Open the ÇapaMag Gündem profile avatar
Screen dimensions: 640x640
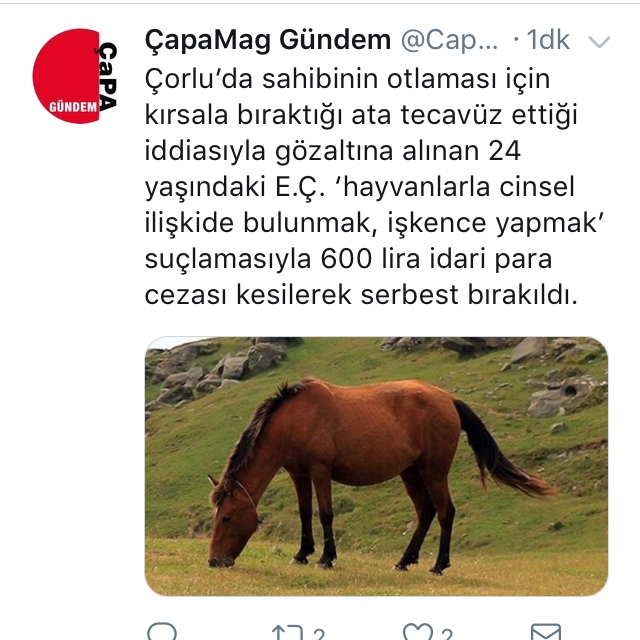[x=75, y=76]
